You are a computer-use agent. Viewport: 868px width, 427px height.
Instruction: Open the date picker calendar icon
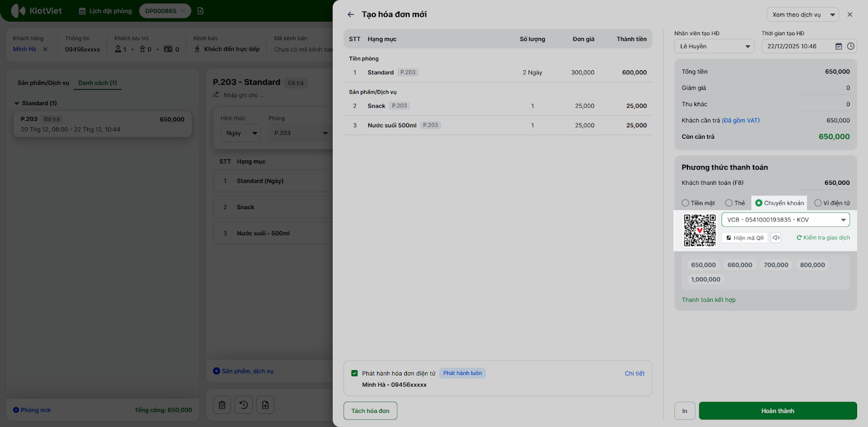(x=839, y=47)
